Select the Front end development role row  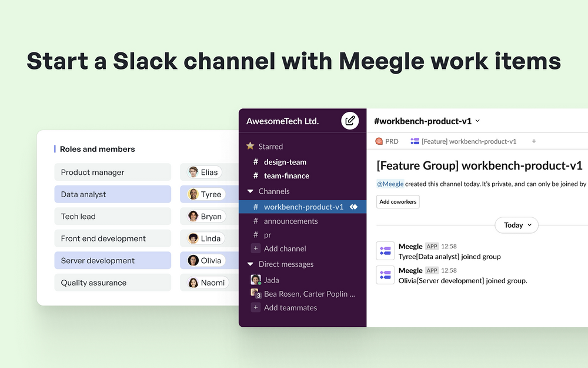[112, 238]
